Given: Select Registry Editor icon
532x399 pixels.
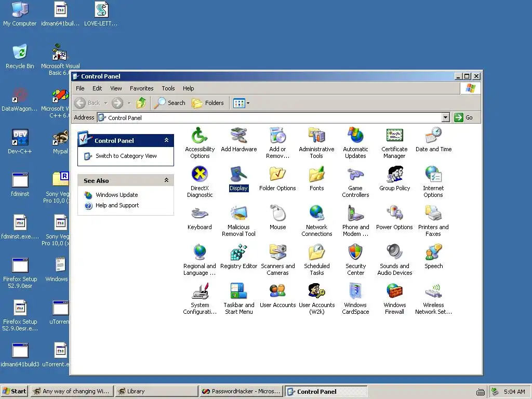Looking at the screenshot, I should [238, 252].
